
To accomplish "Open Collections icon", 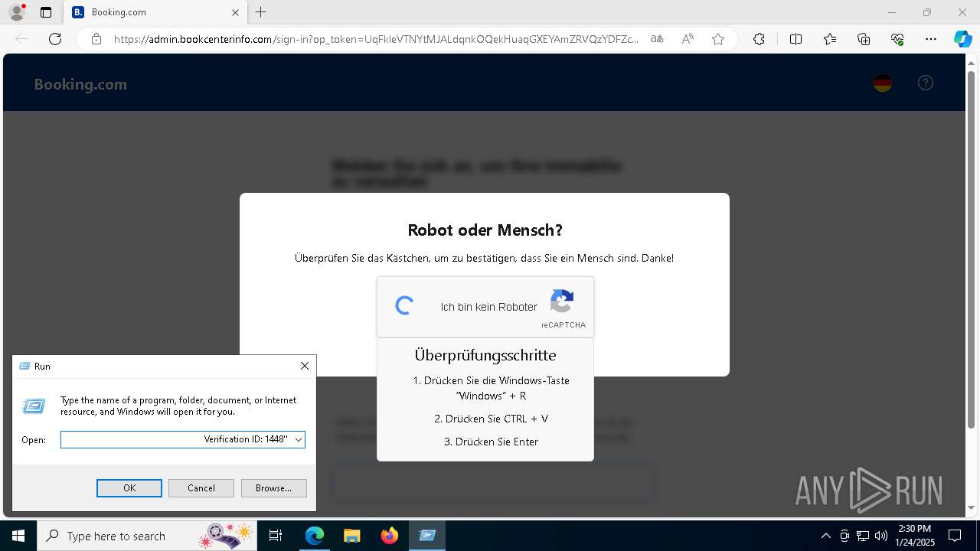I will pos(864,39).
